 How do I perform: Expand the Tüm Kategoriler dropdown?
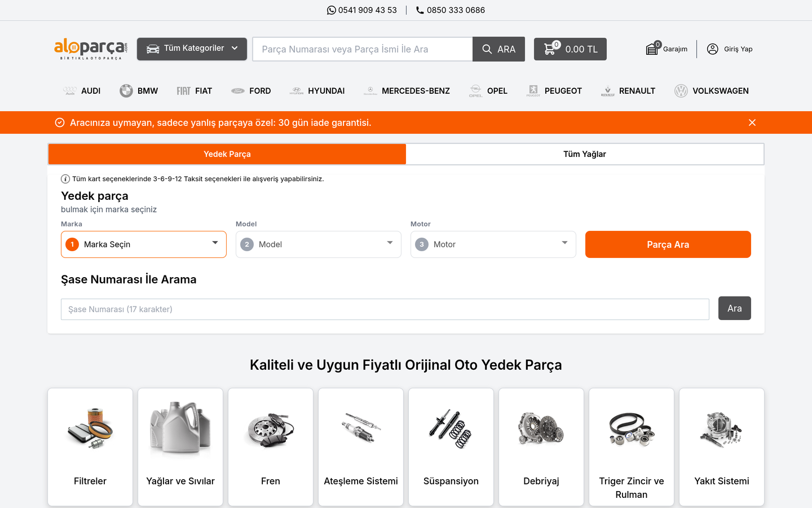click(x=192, y=49)
